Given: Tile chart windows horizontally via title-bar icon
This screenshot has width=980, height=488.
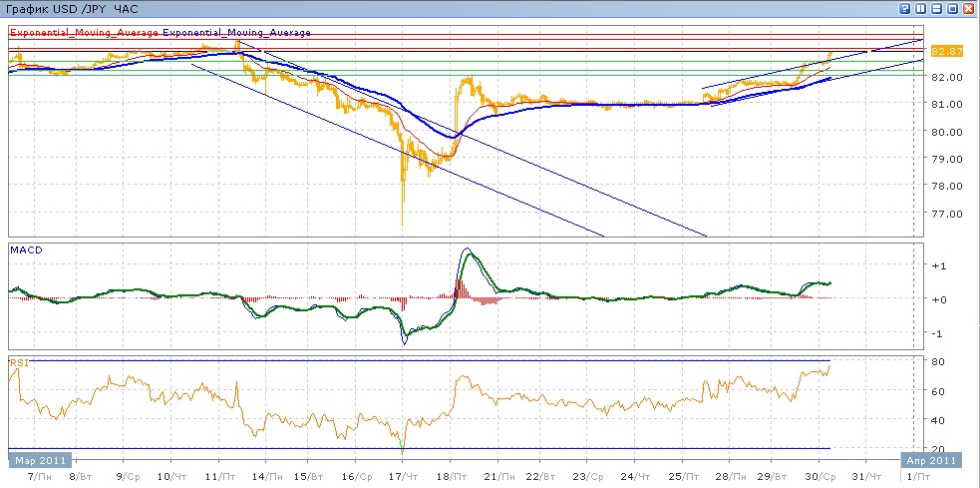Looking at the screenshot, I should click(x=936, y=8).
